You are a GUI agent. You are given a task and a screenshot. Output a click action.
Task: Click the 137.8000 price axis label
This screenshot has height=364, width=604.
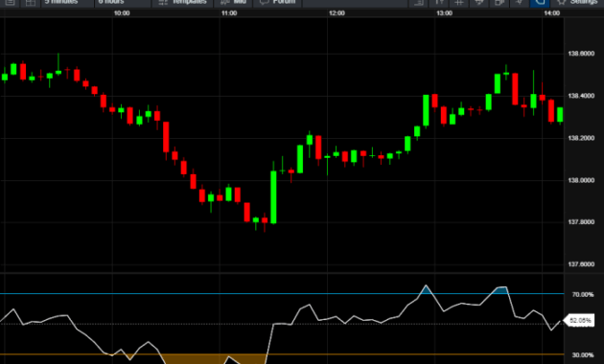click(x=581, y=222)
